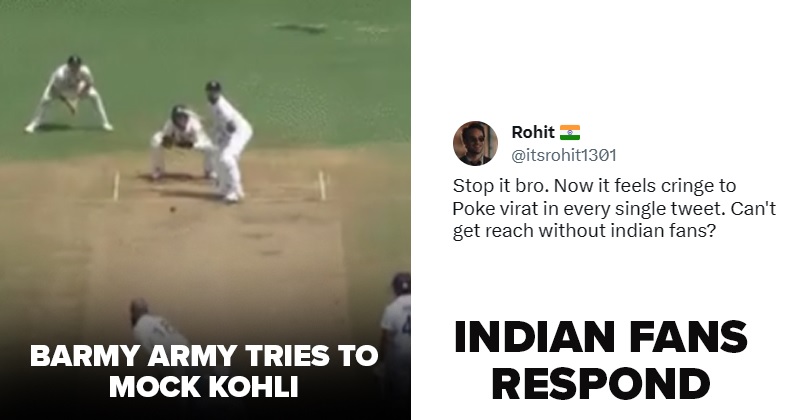The width and height of the screenshot is (802, 420).
Task: Click the stumps right of the batsman
Action: [322, 185]
